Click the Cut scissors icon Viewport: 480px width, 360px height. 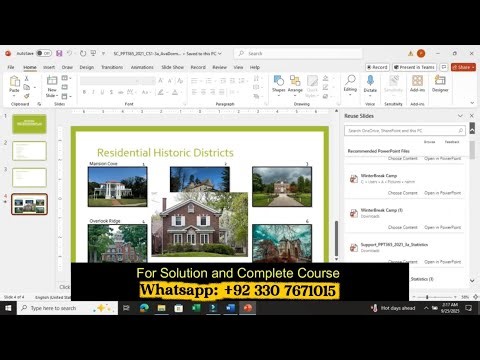[27, 78]
